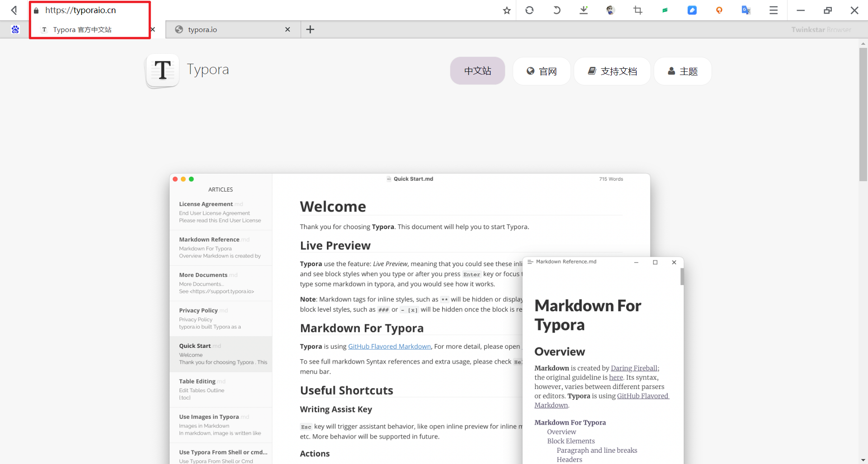The height and width of the screenshot is (464, 868).
Task: Click the 715 Words counter
Action: pos(611,179)
